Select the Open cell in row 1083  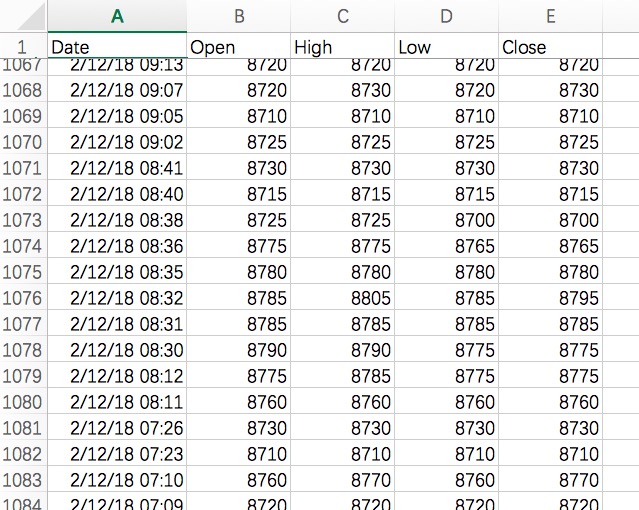click(x=239, y=480)
